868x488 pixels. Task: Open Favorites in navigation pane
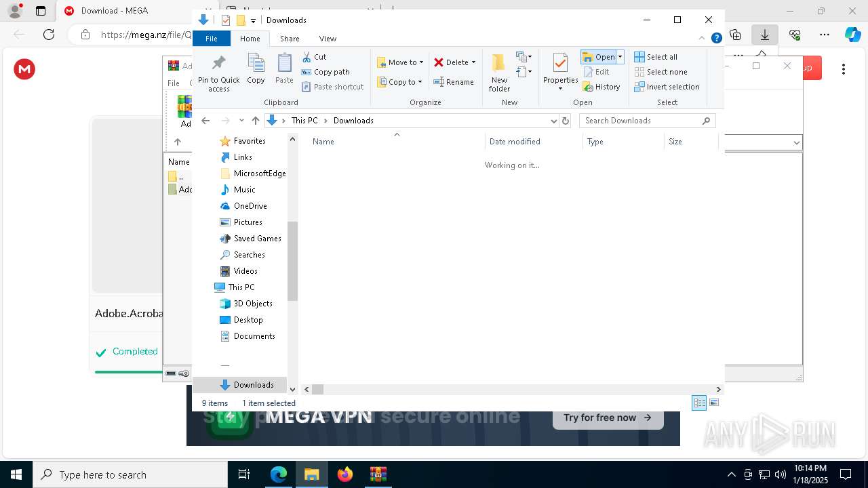243,141
